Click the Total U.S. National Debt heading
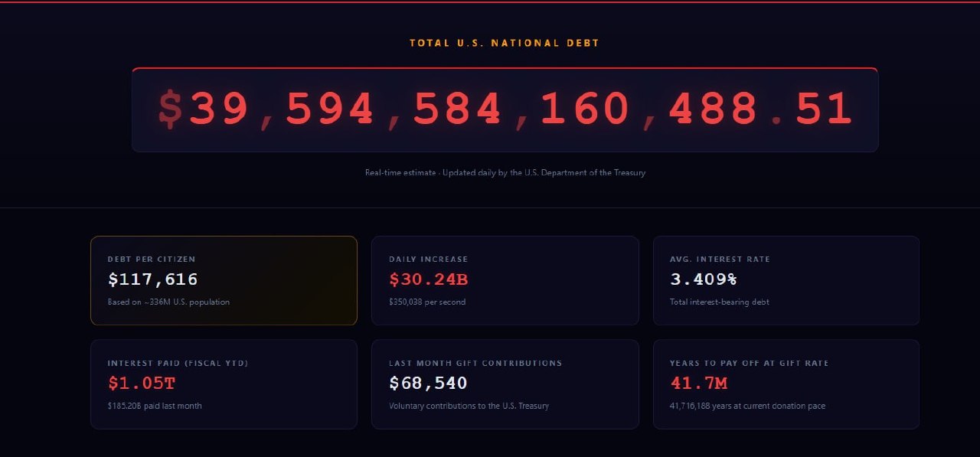This screenshot has width=980, height=457. coord(505,43)
